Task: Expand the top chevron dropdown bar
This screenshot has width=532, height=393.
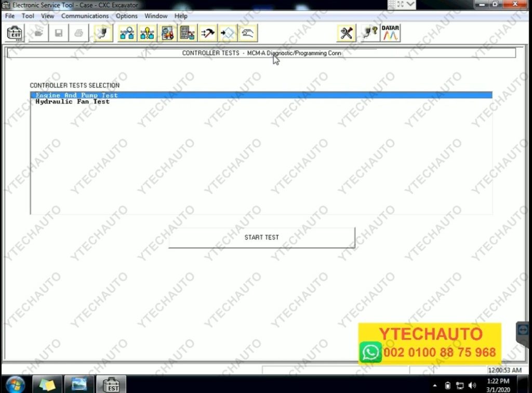Action: coord(411,4)
